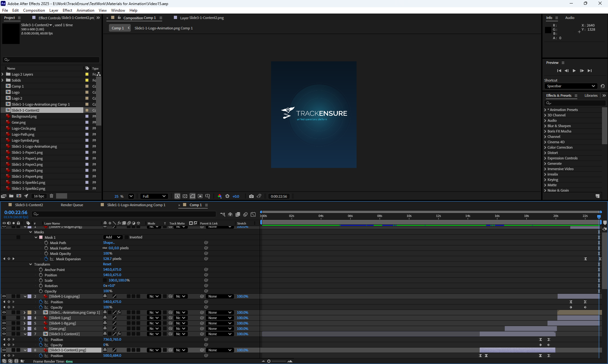Toggle the Scale constrain proportions box

pyautogui.click(x=105, y=280)
